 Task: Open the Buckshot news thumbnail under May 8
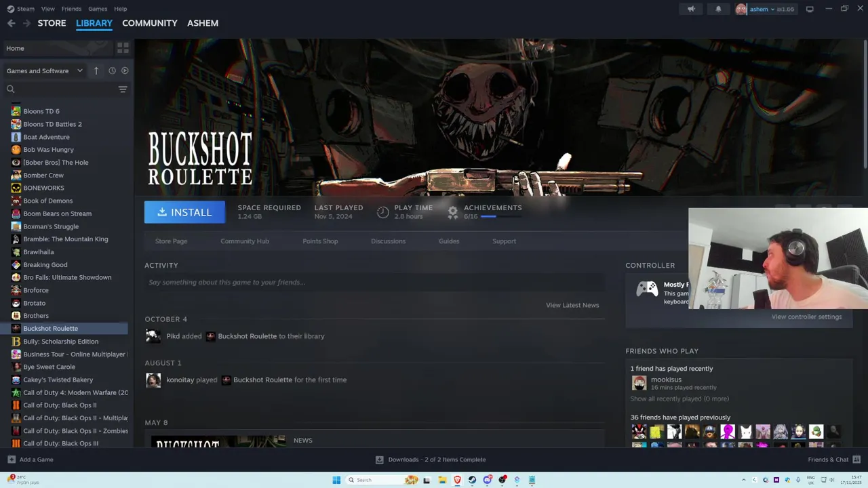pyautogui.click(x=218, y=441)
